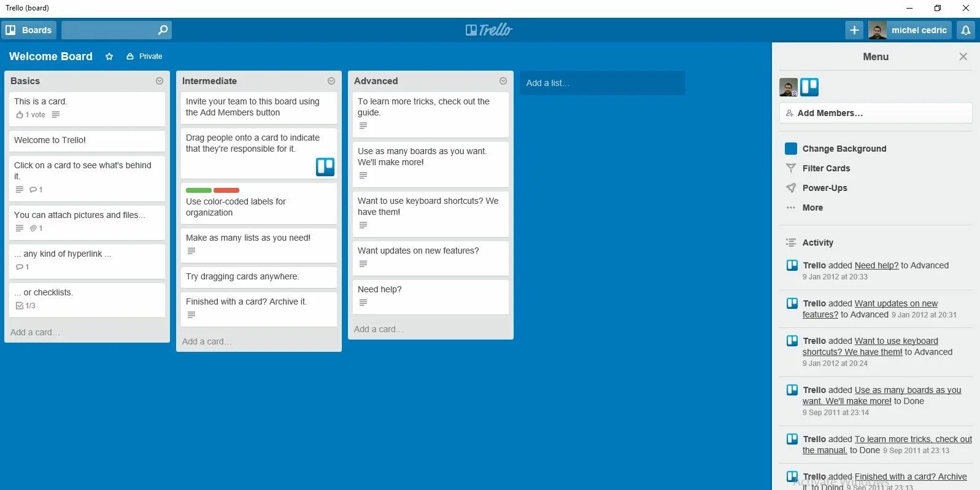
Task: Click Trello member avatar on 'Drag people' card
Action: 325,166
